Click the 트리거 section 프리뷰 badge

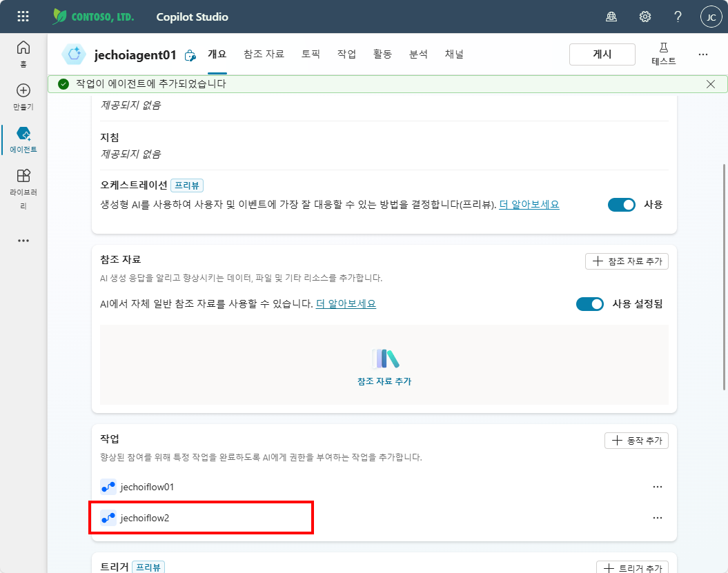point(148,567)
